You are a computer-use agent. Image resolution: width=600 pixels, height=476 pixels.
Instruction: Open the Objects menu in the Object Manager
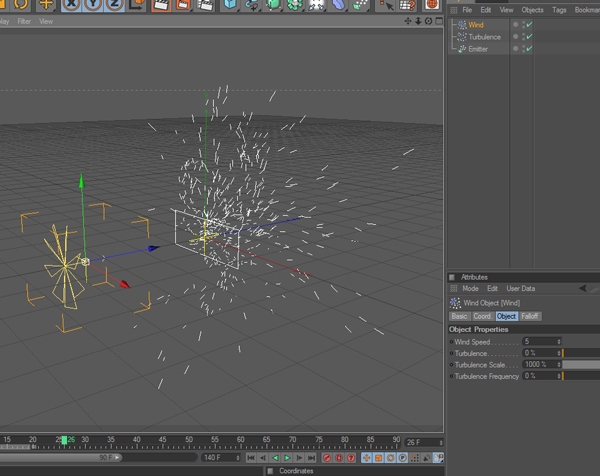click(532, 10)
